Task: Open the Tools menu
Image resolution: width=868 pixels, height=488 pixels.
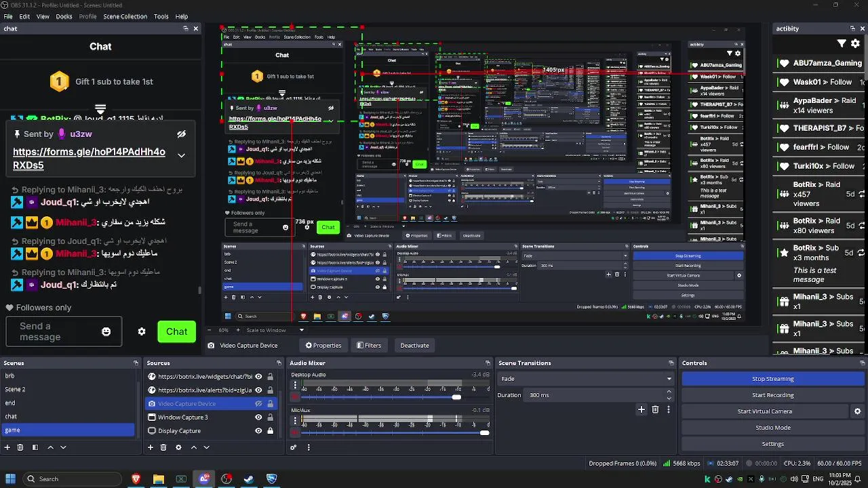Action: pos(161,16)
